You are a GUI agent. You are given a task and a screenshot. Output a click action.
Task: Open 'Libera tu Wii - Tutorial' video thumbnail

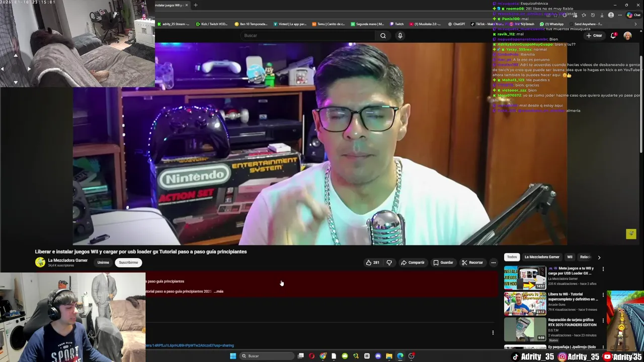(525, 303)
